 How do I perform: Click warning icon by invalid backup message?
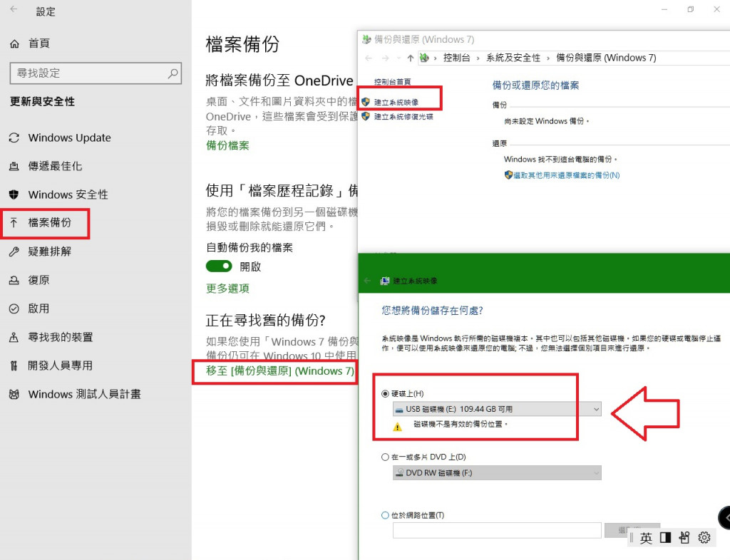click(397, 427)
